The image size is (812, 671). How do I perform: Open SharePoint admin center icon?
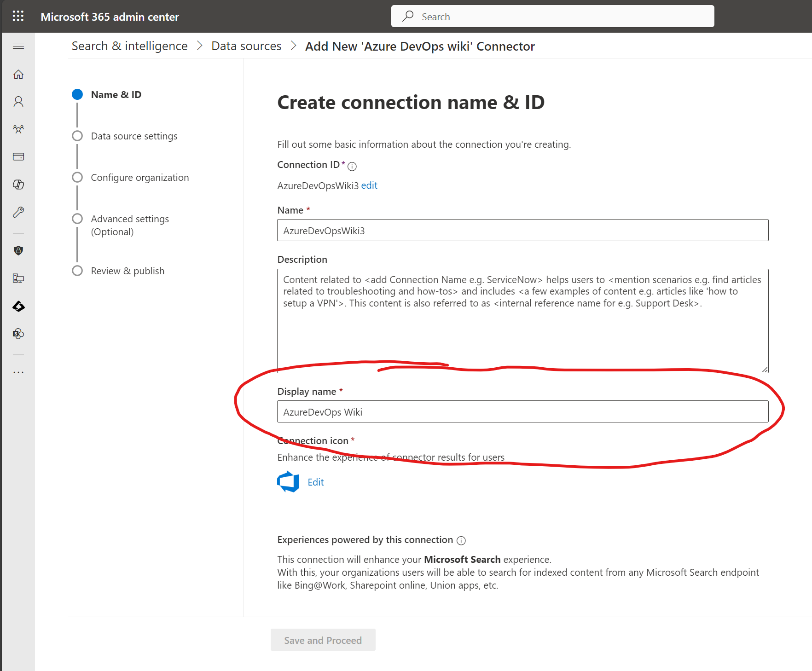pyautogui.click(x=18, y=334)
